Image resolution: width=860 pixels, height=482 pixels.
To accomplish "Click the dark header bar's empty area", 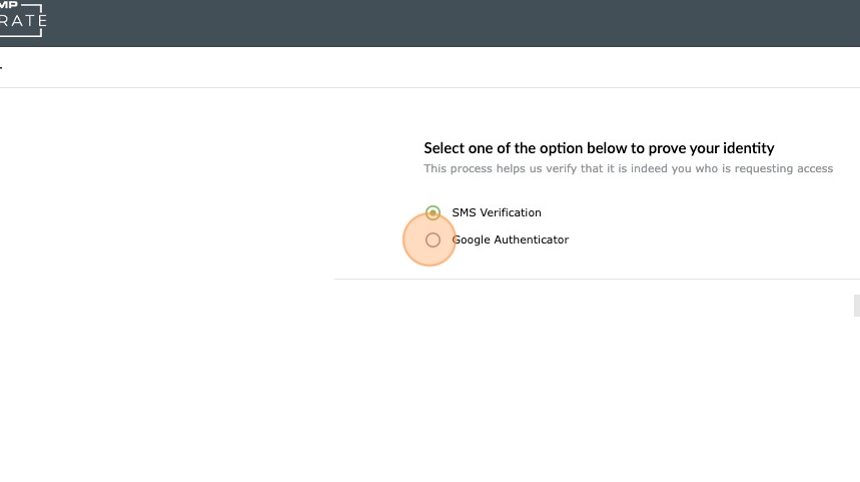I will tap(450, 23).
